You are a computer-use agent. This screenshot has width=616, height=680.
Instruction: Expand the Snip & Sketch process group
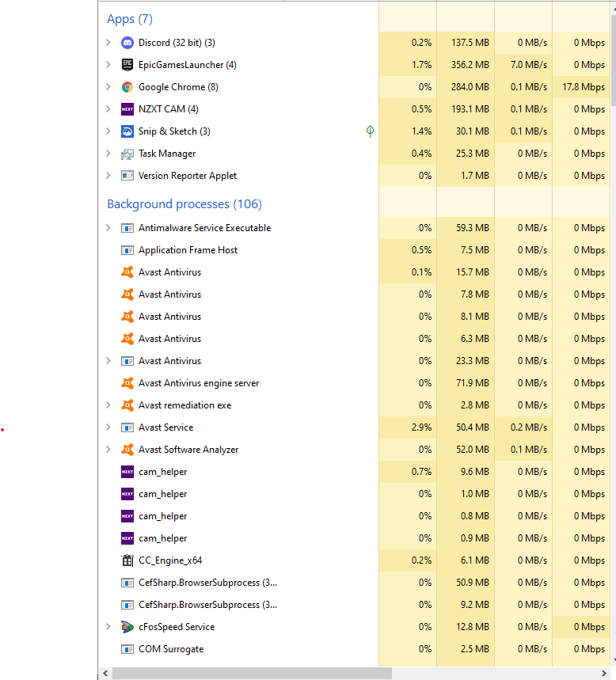point(108,131)
